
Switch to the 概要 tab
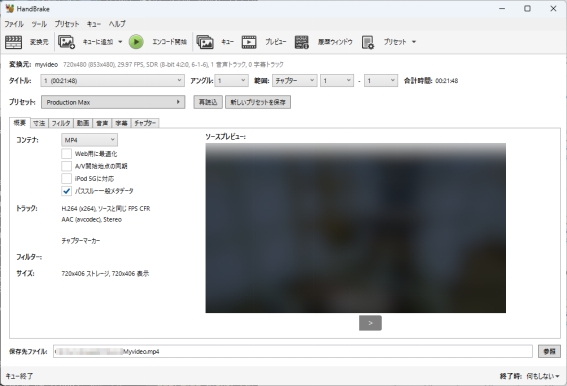click(x=20, y=123)
